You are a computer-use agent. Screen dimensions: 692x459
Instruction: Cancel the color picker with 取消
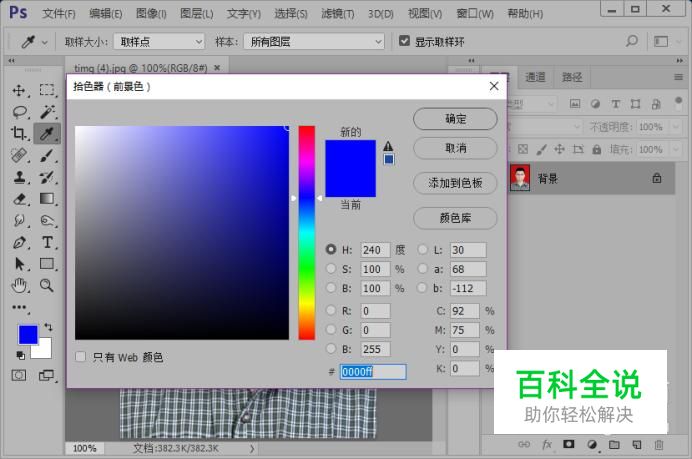coord(455,148)
